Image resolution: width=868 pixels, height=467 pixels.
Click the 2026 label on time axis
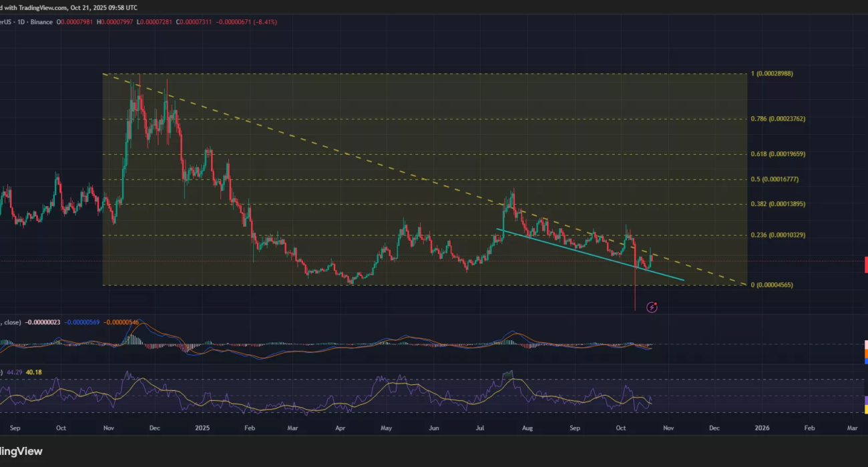[x=761, y=427]
